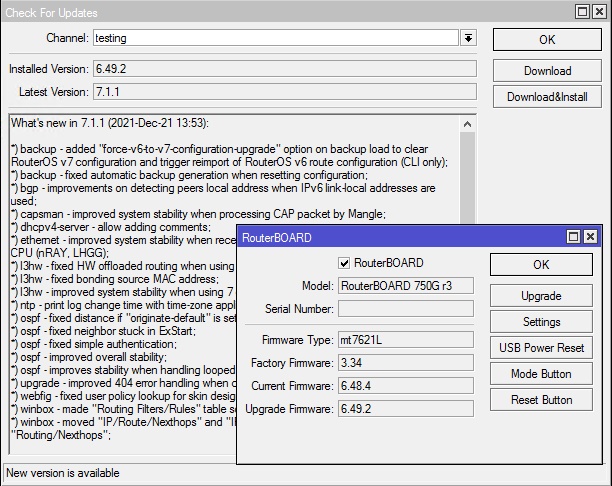Click the "l3hw - fixed bonding source MAC address" line

coord(115,279)
